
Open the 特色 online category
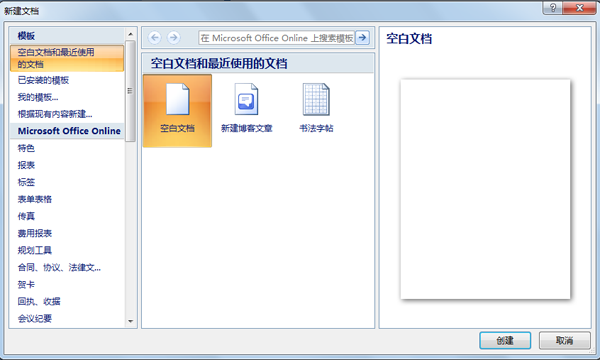pos(26,148)
